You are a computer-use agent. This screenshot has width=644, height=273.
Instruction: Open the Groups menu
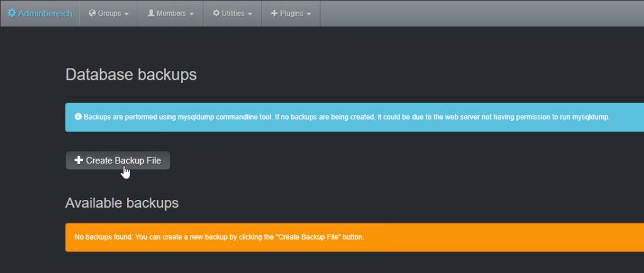coord(109,14)
